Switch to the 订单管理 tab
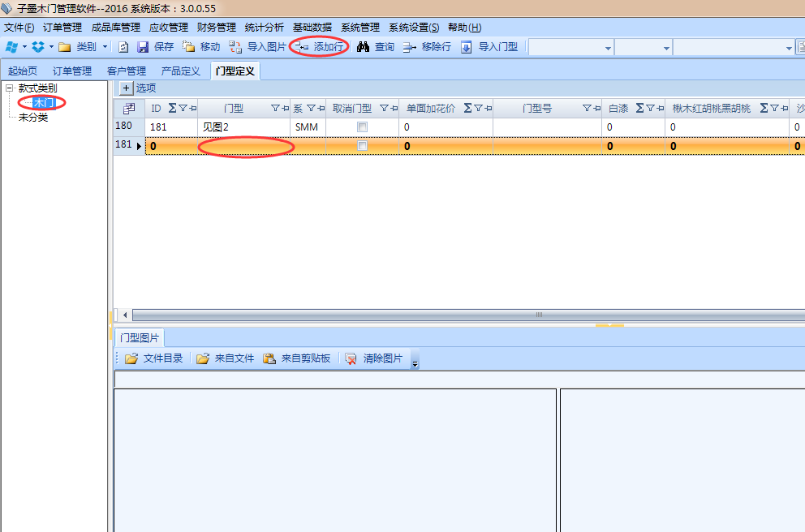 (72, 71)
